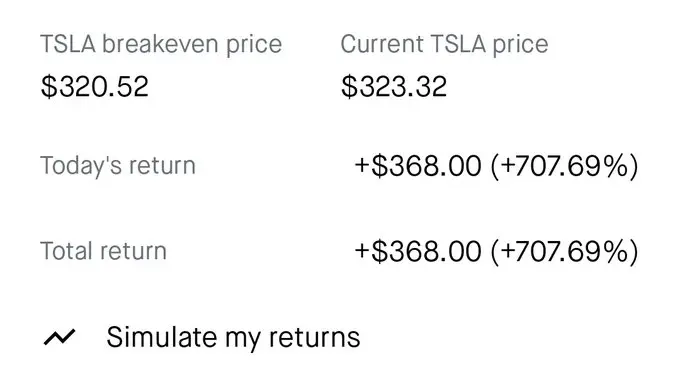The width and height of the screenshot is (680, 365).
Task: Tap the Today's return label
Action: 118,166
